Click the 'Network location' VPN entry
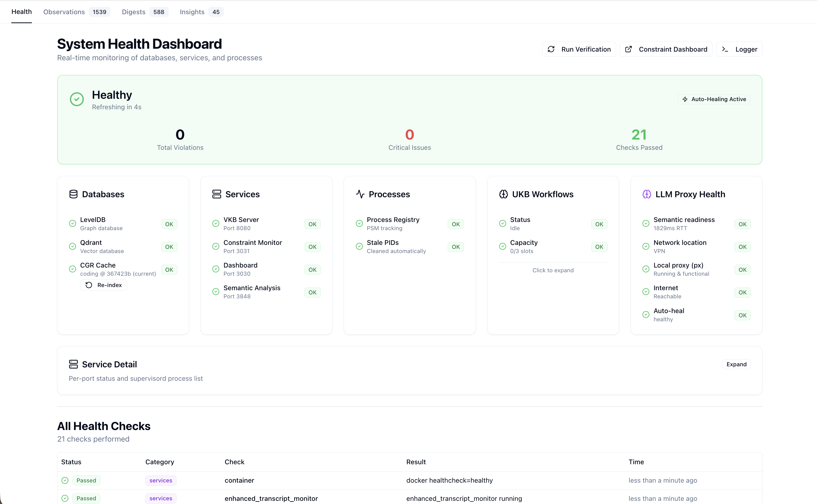Image resolution: width=817 pixels, height=504 pixels. point(696,247)
